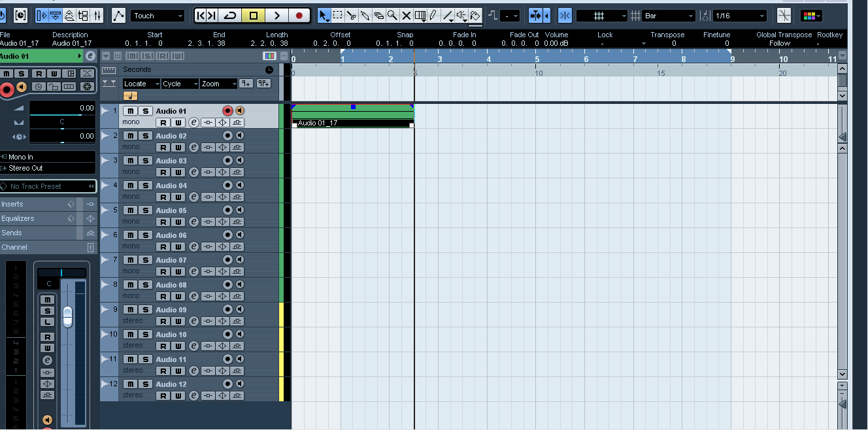Screen dimensions: 868x430
Task: Show or hide the overview line
Action: (69, 16)
